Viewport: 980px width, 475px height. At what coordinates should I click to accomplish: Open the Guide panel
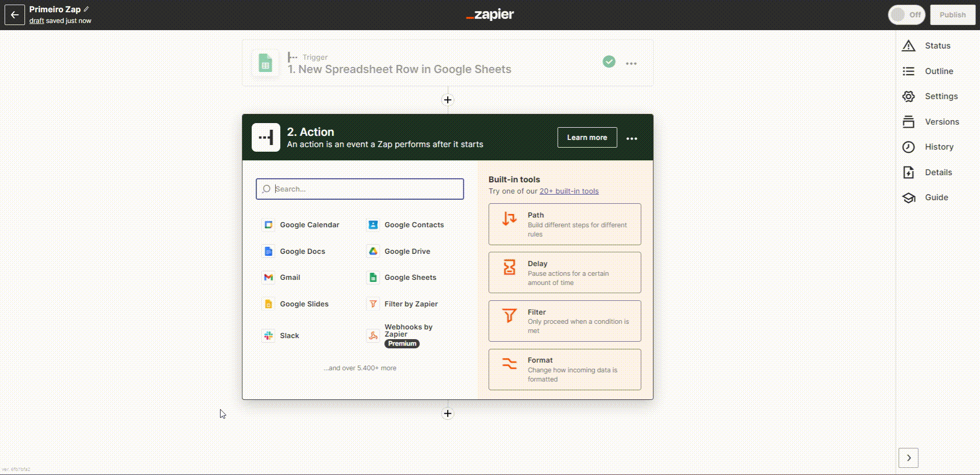click(x=925, y=198)
